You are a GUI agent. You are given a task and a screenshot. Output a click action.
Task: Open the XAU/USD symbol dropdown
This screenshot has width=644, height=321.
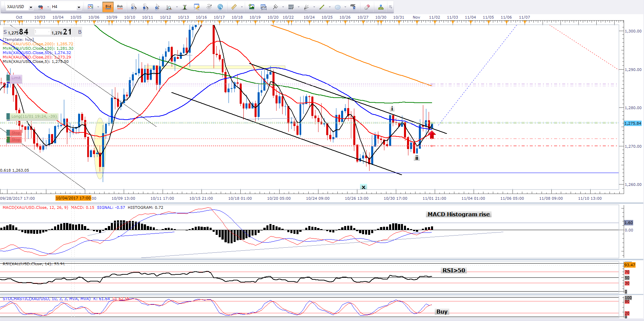31,7
